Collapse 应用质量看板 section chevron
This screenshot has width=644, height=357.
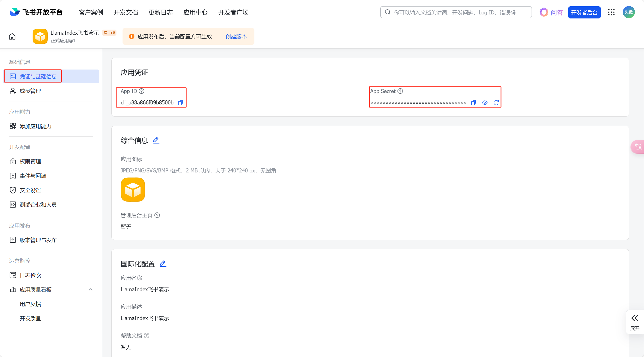(91, 289)
